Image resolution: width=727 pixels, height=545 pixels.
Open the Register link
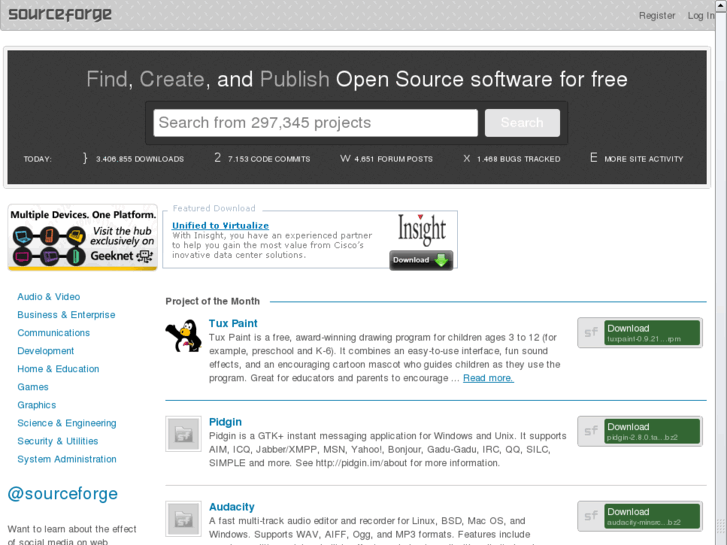point(657,15)
